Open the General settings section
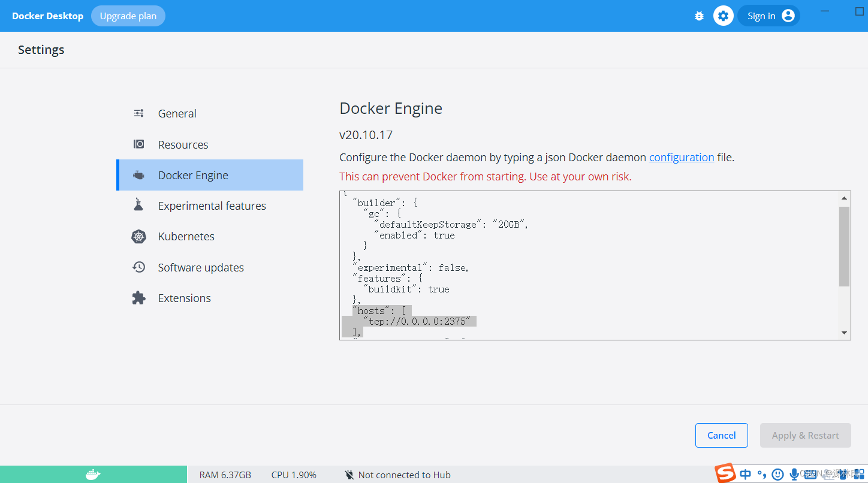Screen dimensions: 868x483 177,113
